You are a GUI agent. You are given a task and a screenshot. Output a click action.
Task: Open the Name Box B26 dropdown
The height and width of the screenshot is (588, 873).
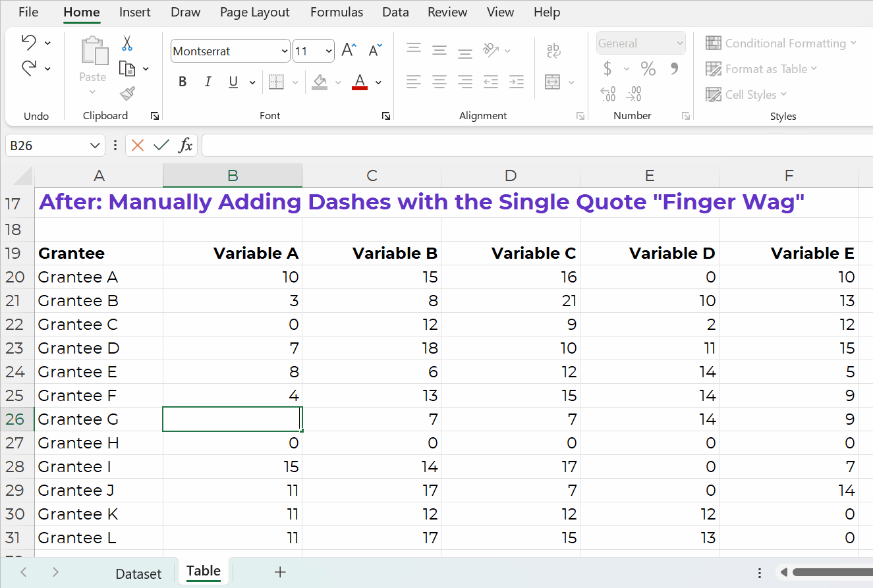tap(95, 146)
